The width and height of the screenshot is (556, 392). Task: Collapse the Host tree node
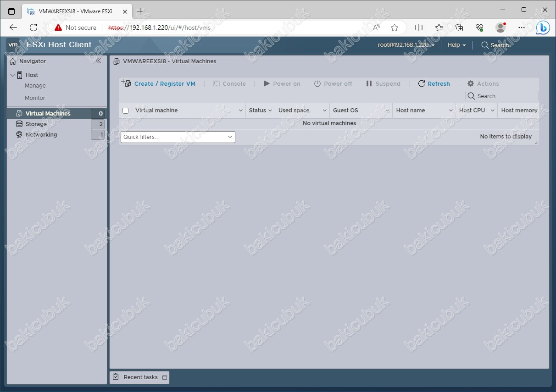(x=13, y=75)
